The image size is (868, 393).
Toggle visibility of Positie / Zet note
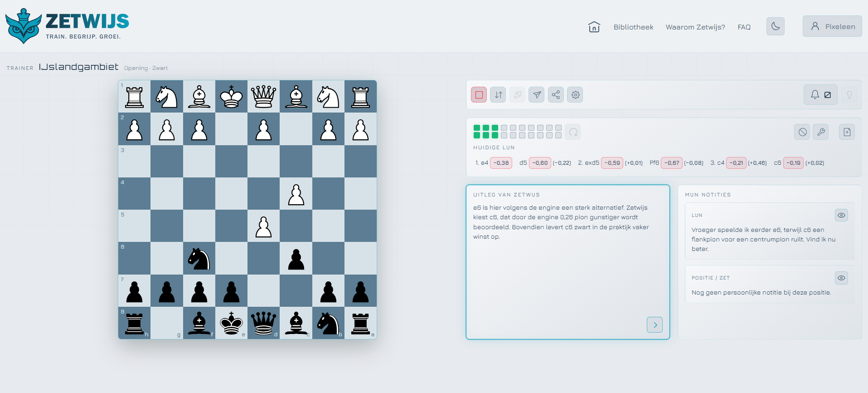click(x=841, y=278)
